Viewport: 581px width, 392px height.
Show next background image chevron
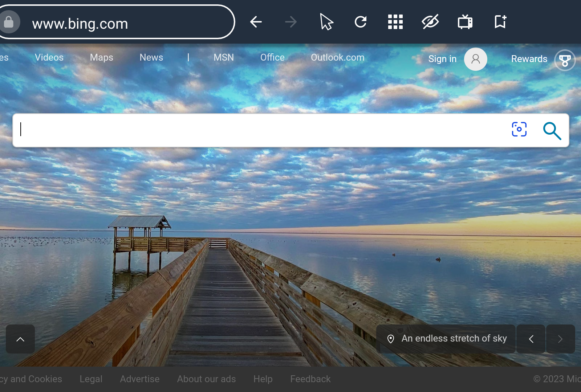coord(560,339)
